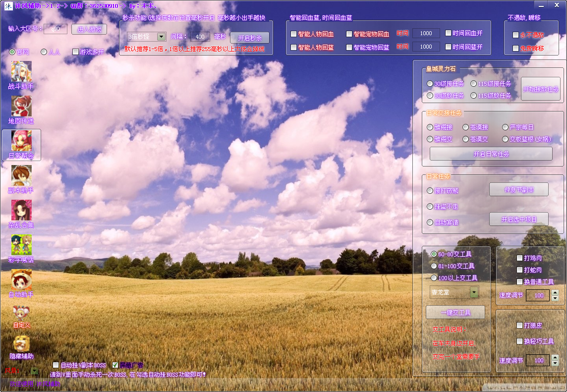Uncheck the 屏蔽广告 checkbox

click(x=115, y=365)
